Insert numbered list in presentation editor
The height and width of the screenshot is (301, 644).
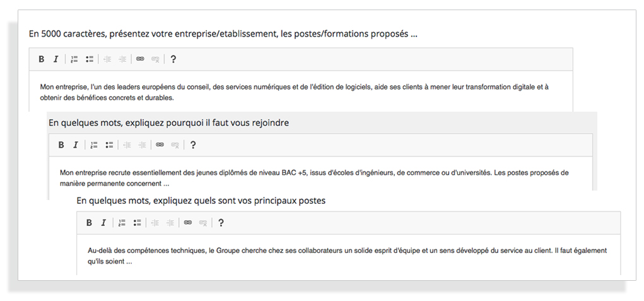74,59
